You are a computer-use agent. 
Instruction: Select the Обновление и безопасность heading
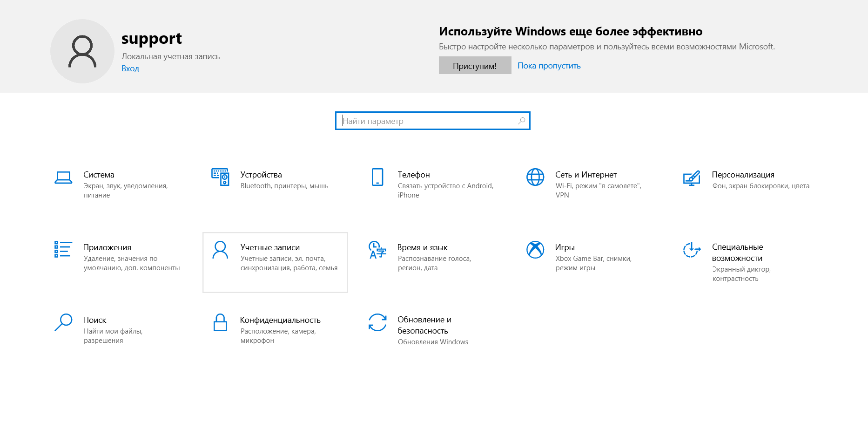click(x=424, y=325)
